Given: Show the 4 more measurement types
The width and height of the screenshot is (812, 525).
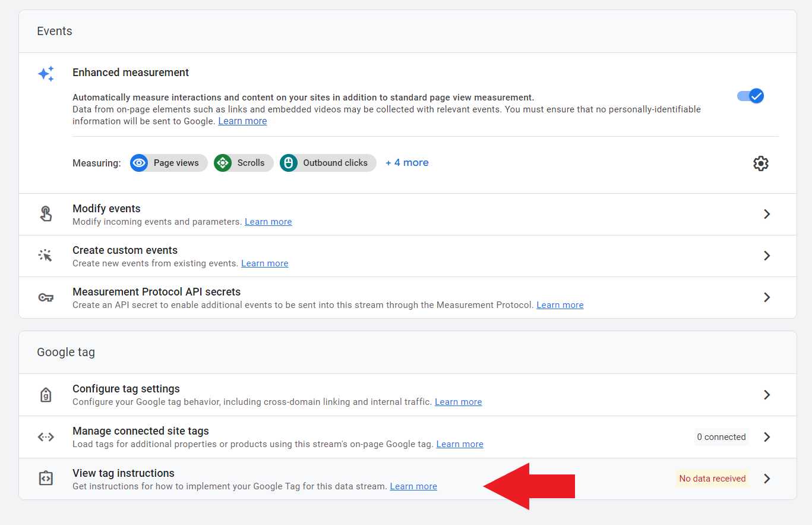Looking at the screenshot, I should 406,162.
